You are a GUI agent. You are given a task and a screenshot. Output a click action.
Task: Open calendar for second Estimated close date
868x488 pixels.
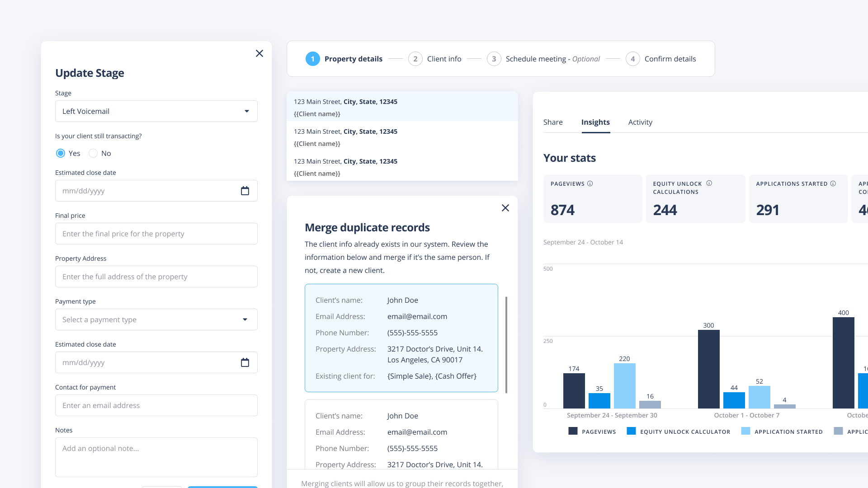[245, 362]
